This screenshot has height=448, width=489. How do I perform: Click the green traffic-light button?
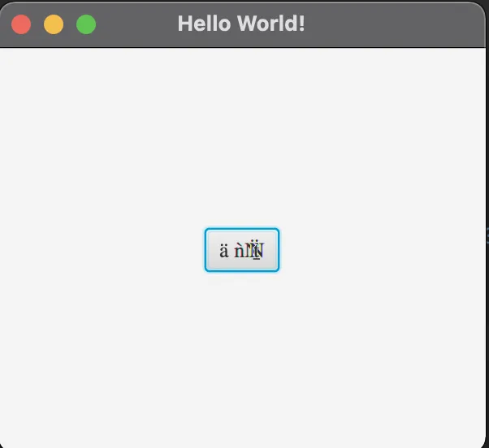86,24
